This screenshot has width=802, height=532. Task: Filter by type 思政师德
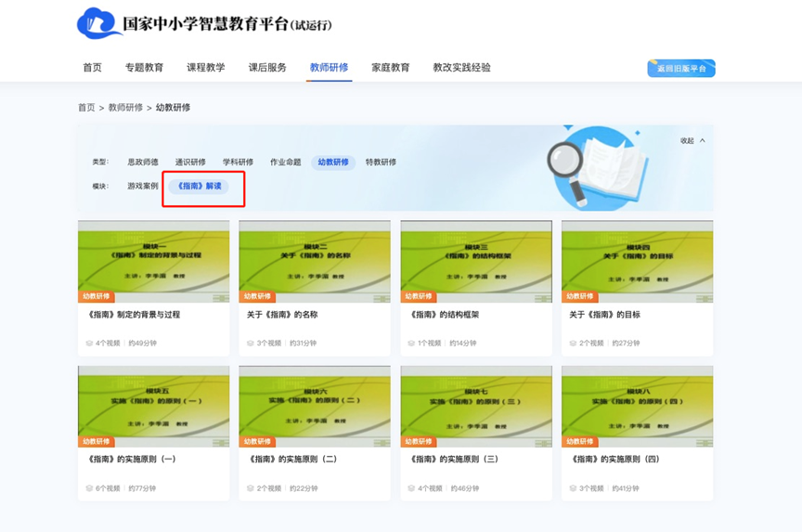[143, 162]
